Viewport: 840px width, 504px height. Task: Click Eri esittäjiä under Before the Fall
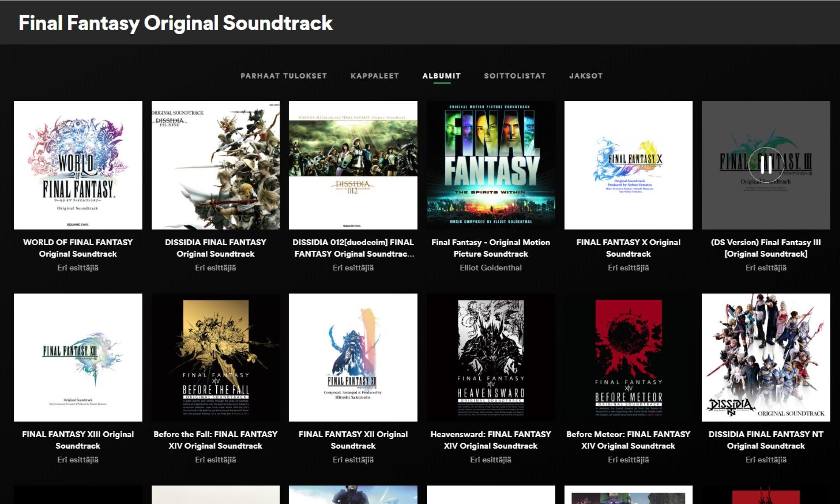[x=215, y=459]
